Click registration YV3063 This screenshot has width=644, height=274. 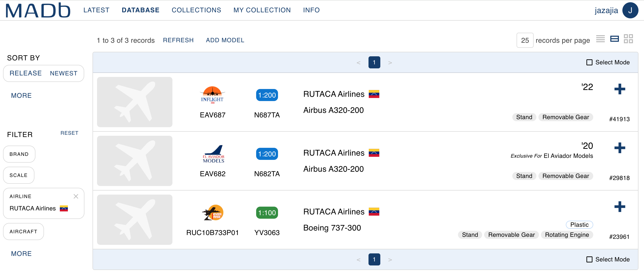coord(267,233)
